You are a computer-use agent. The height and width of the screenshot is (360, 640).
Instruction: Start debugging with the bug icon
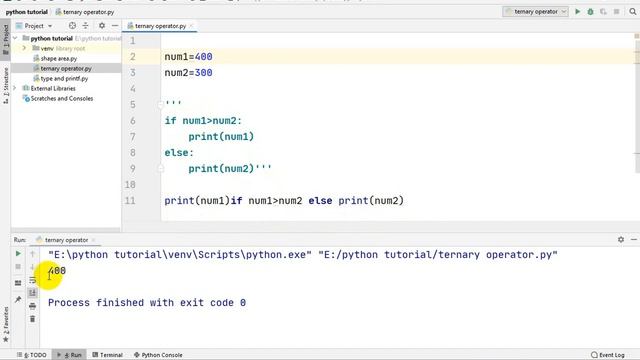[x=590, y=12]
